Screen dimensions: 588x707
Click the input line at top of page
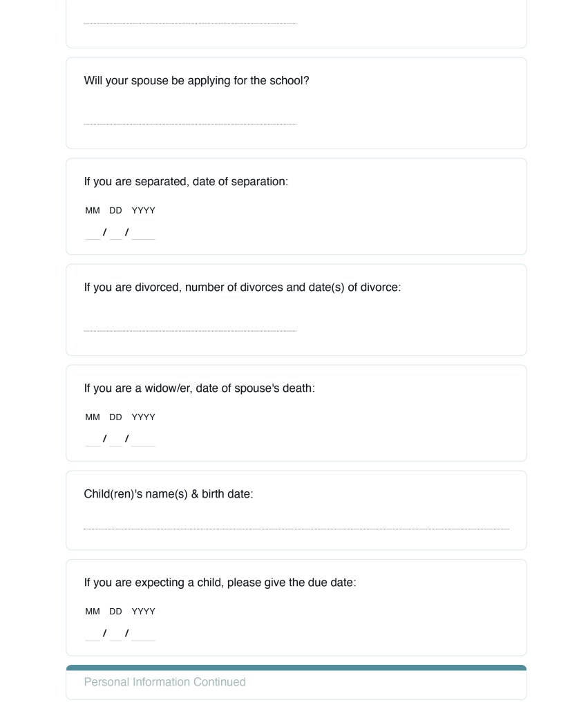189,16
